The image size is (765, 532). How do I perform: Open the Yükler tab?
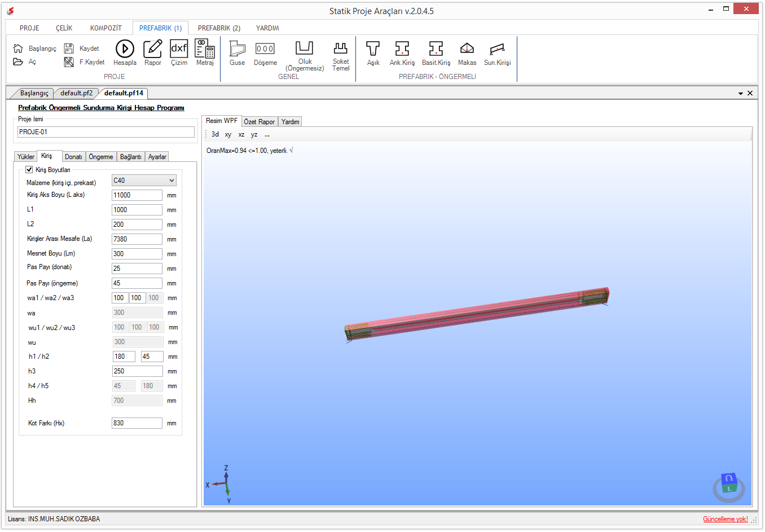click(25, 157)
